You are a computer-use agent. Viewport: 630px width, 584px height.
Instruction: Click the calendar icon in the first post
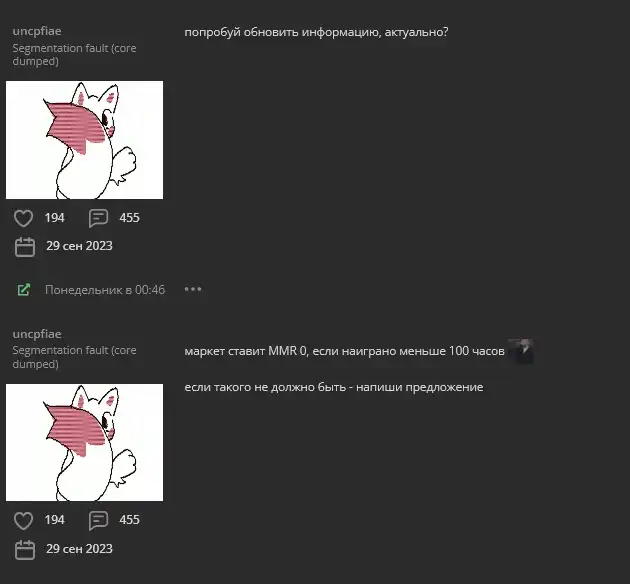[x=25, y=247]
